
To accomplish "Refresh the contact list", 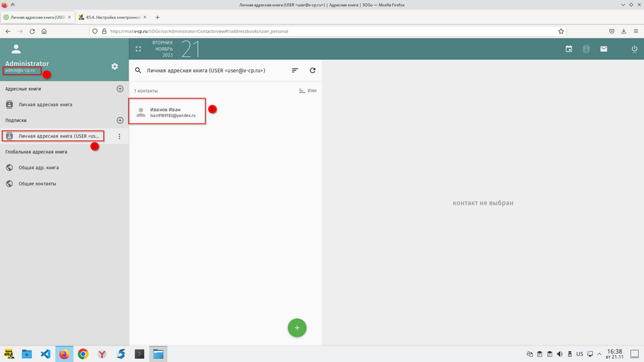I will (312, 71).
